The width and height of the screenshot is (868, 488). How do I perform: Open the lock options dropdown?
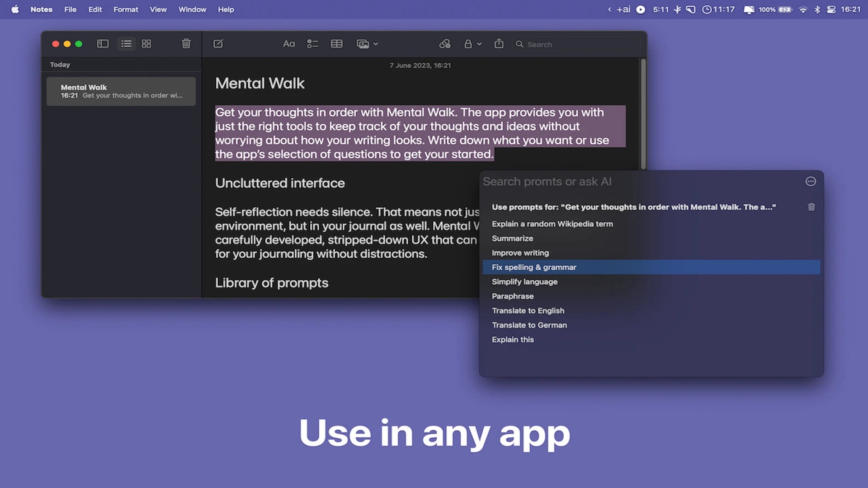point(479,44)
